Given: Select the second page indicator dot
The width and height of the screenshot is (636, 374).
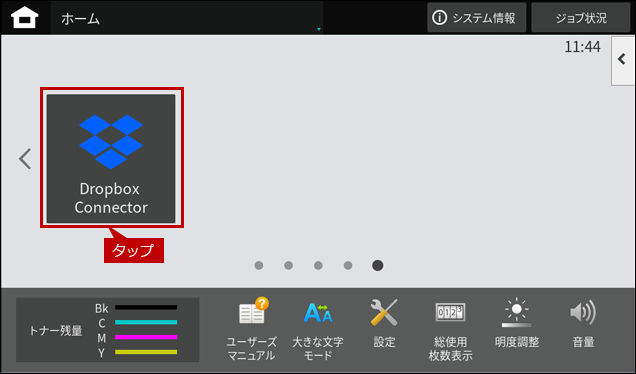Looking at the screenshot, I should coord(288,265).
